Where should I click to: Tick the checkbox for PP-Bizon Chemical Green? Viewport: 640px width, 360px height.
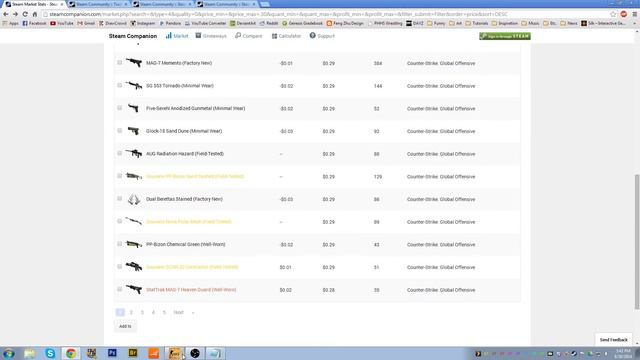click(x=119, y=244)
